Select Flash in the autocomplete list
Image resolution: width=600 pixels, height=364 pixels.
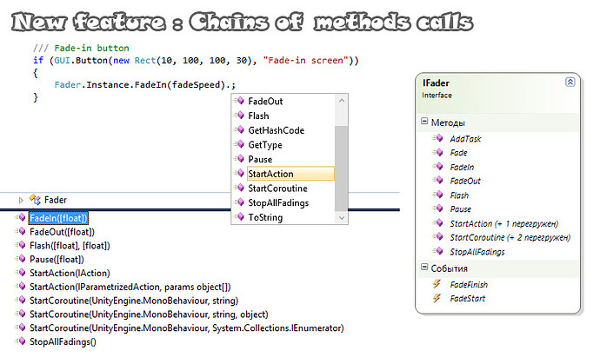click(x=258, y=116)
